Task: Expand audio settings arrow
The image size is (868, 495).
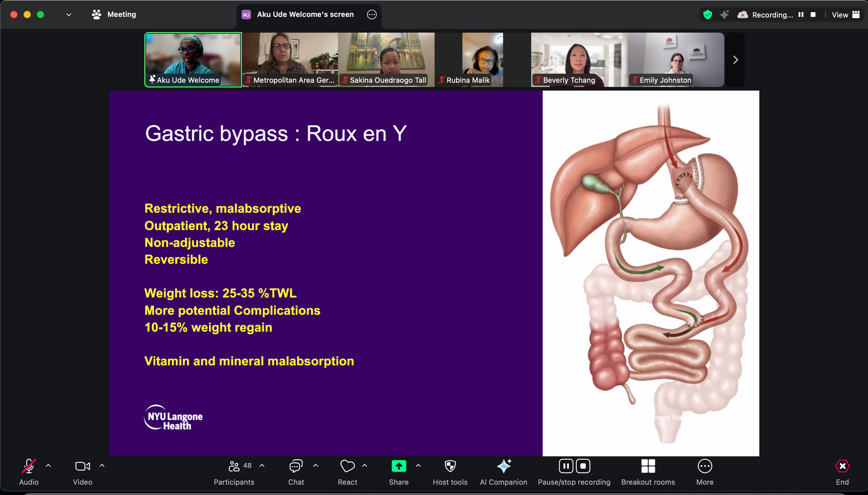Action: click(48, 466)
